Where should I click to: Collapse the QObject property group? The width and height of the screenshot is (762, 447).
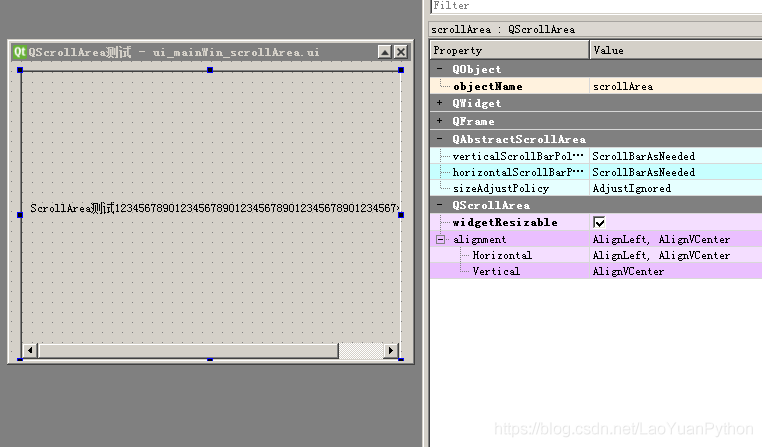[x=439, y=69]
